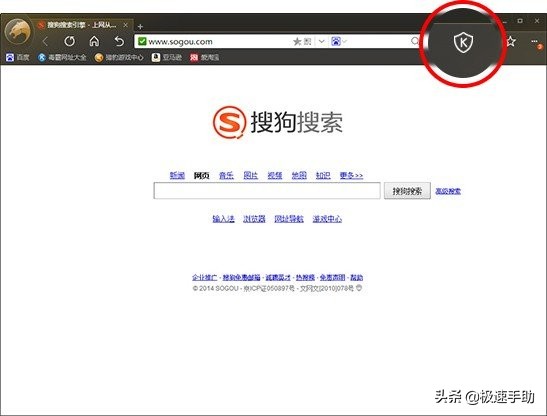
Task: Click the green security check icon in address bar
Action: point(142,41)
